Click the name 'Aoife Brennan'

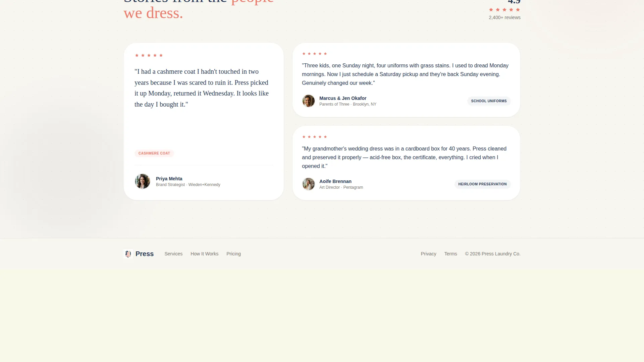tap(335, 182)
